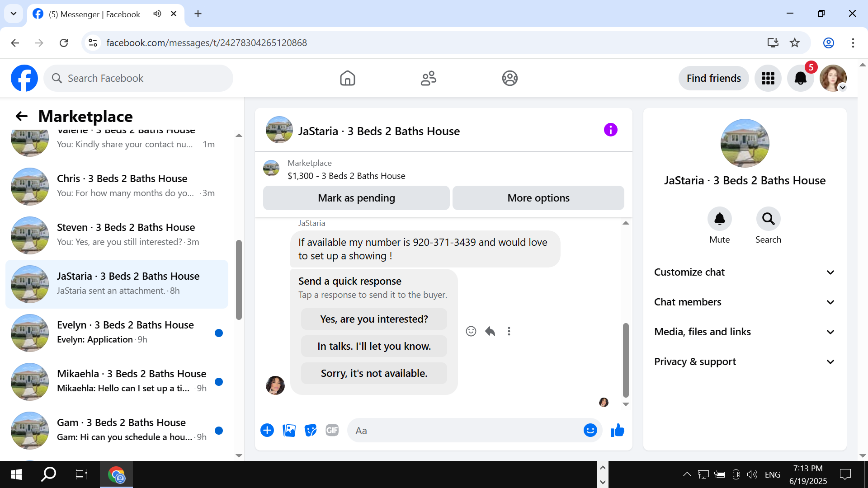The width and height of the screenshot is (868, 488).
Task: Click large listing photo in info panel
Action: pos(745,143)
